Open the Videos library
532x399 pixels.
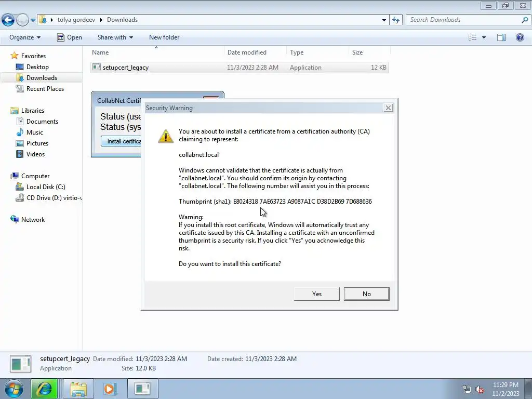coord(35,154)
